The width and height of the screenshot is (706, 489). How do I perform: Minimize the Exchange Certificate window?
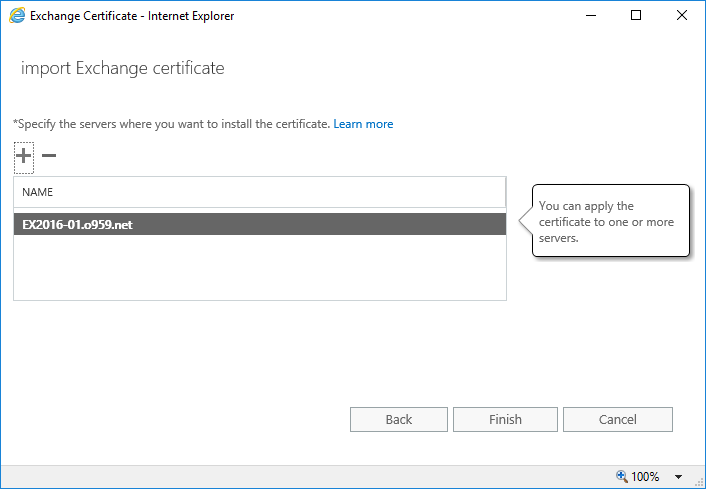pos(591,15)
